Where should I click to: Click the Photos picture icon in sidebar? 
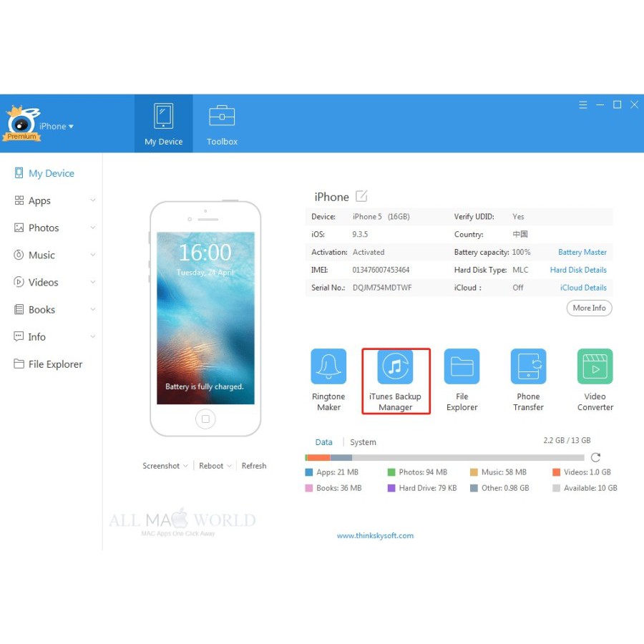click(19, 228)
